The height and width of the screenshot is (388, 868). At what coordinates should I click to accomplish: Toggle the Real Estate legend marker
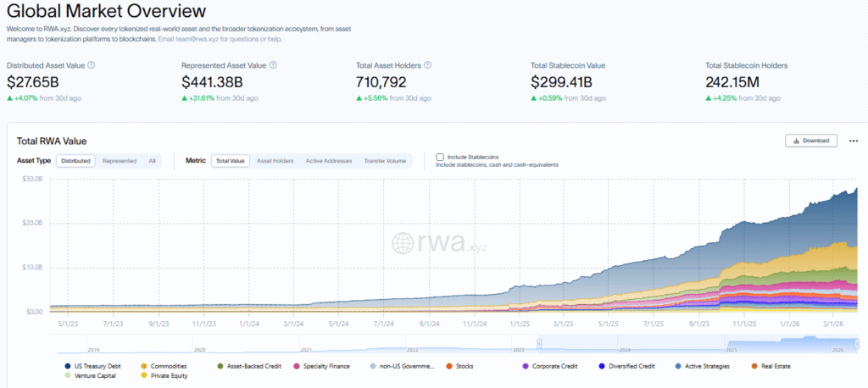[x=754, y=366]
